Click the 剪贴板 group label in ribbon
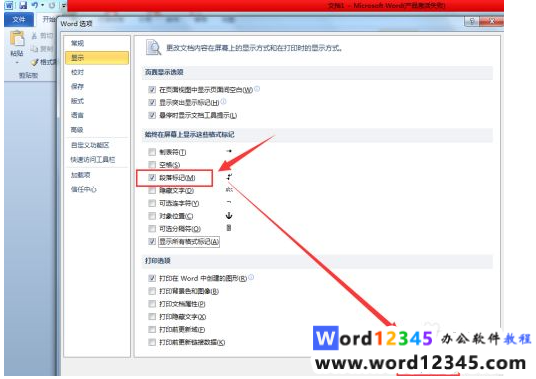This screenshot has width=536, height=379. pos(28,76)
